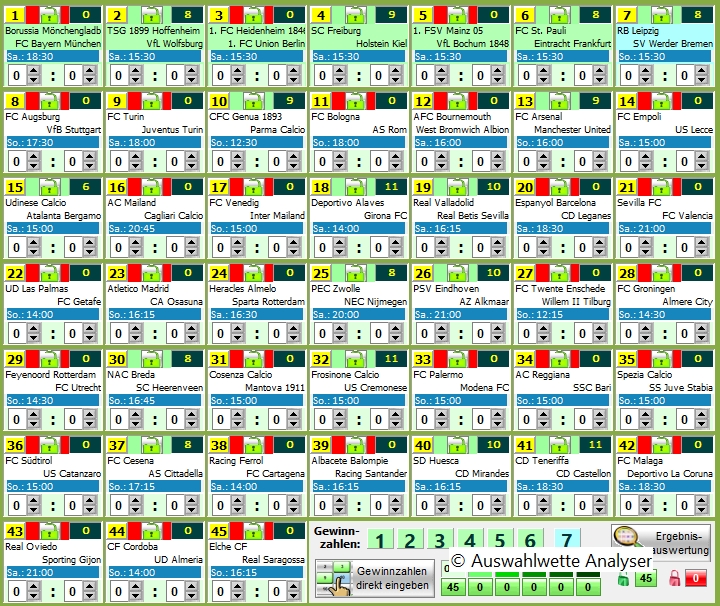The height and width of the screenshot is (606, 720).
Task: Click the 45 count button under the lightest green bar
Action: coord(453,587)
